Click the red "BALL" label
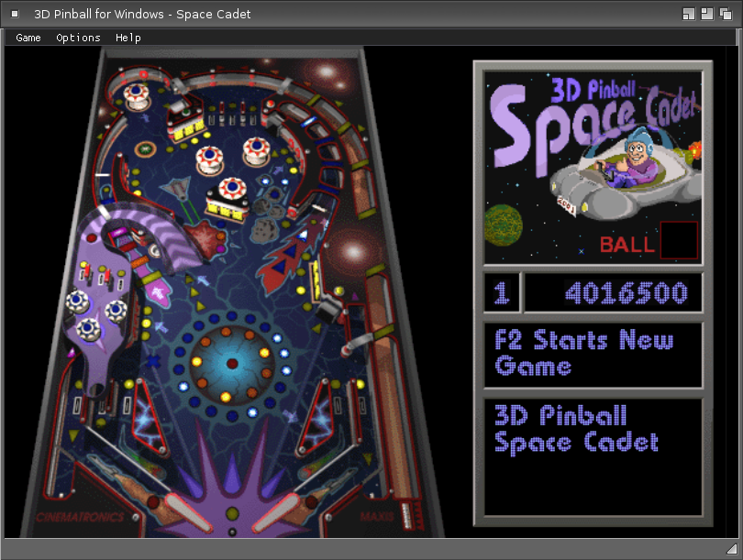The image size is (743, 560). pos(627,245)
